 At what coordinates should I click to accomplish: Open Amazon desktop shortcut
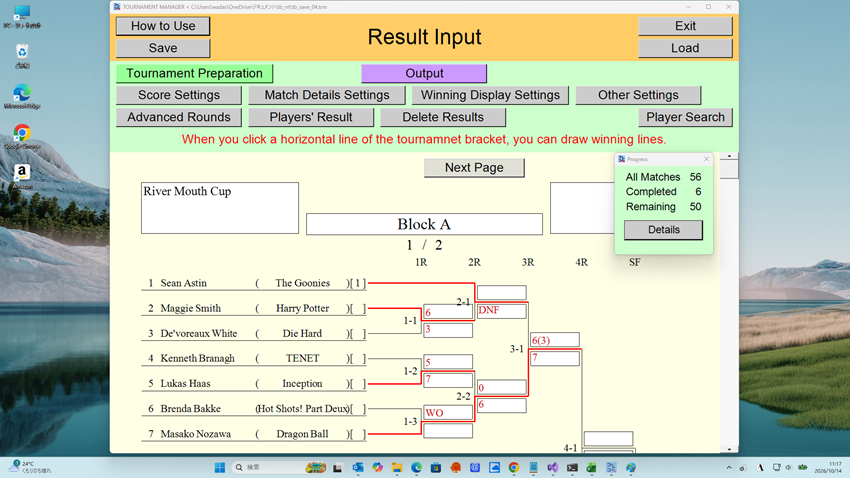tap(22, 177)
